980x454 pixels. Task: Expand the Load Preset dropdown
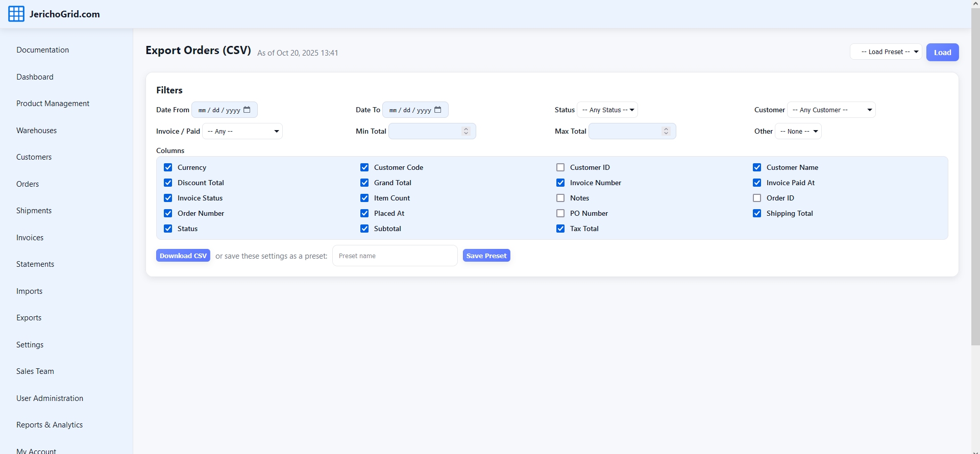tap(886, 52)
